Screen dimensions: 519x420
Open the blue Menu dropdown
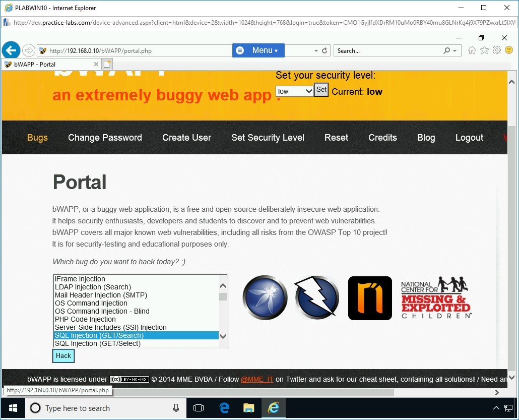[258, 50]
